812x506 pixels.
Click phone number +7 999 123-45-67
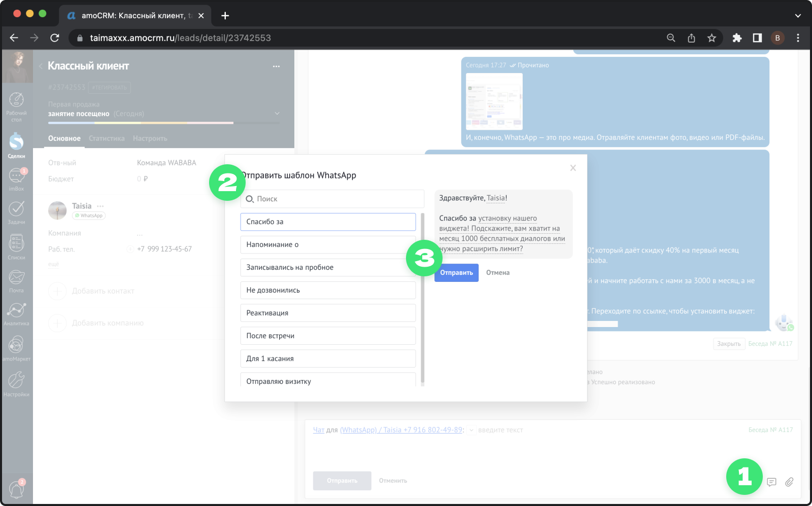tap(164, 249)
